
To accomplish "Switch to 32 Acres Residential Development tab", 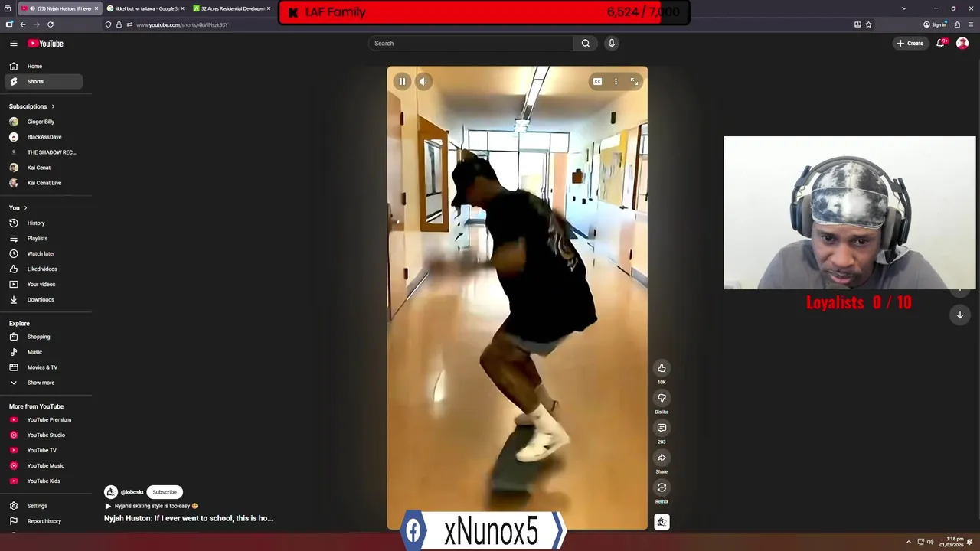I will [232, 8].
